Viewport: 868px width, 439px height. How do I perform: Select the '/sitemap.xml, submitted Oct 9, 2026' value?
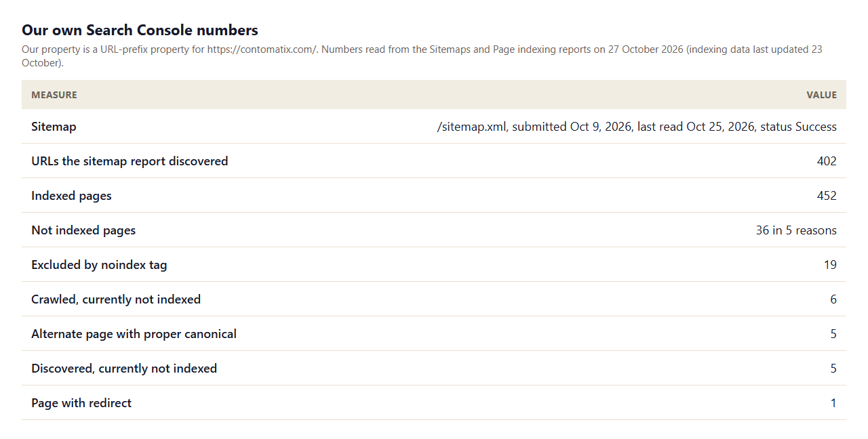(637, 127)
